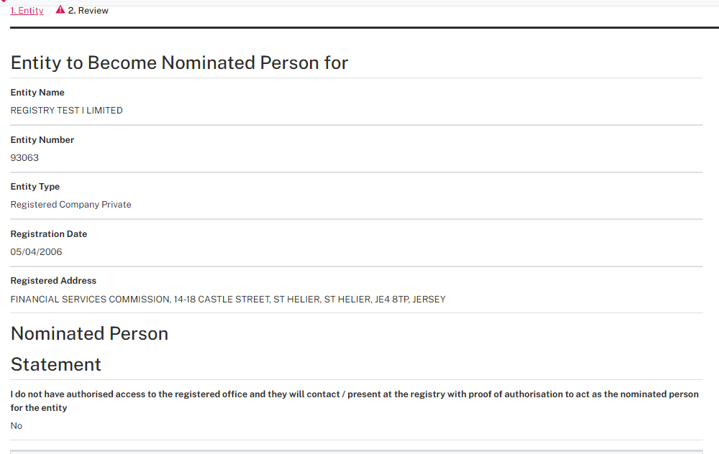Click the Entity Name field label

pos(37,93)
